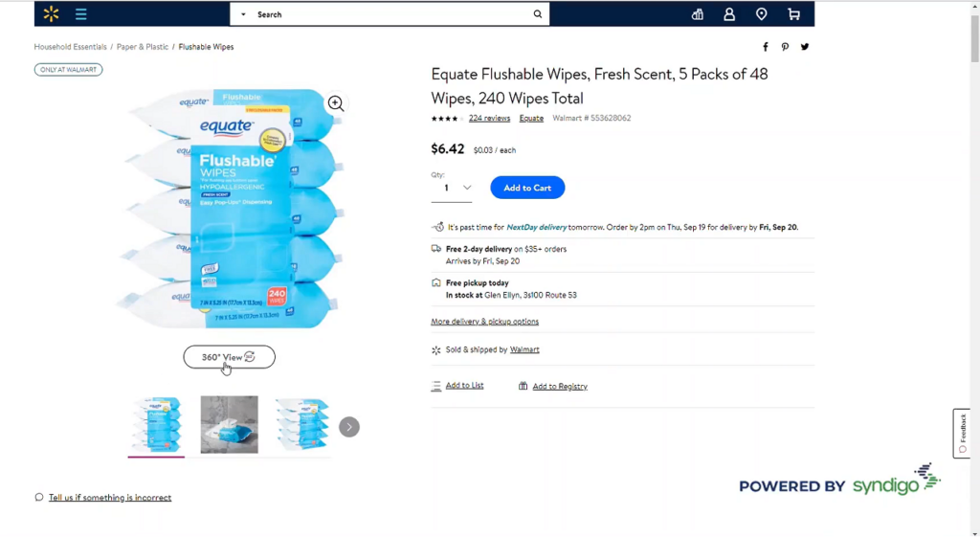Click the Add to Registry gift icon
This screenshot has width=980, height=537.
pos(523,387)
